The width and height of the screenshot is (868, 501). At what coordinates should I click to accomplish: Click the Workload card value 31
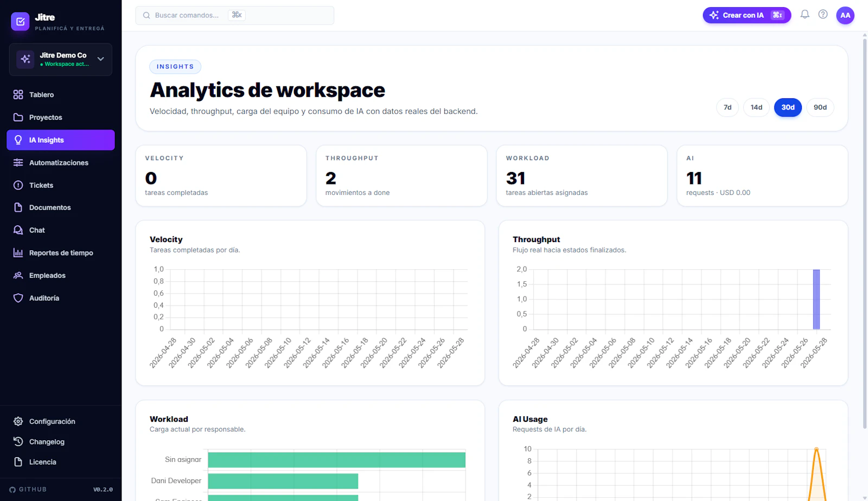[515, 178]
